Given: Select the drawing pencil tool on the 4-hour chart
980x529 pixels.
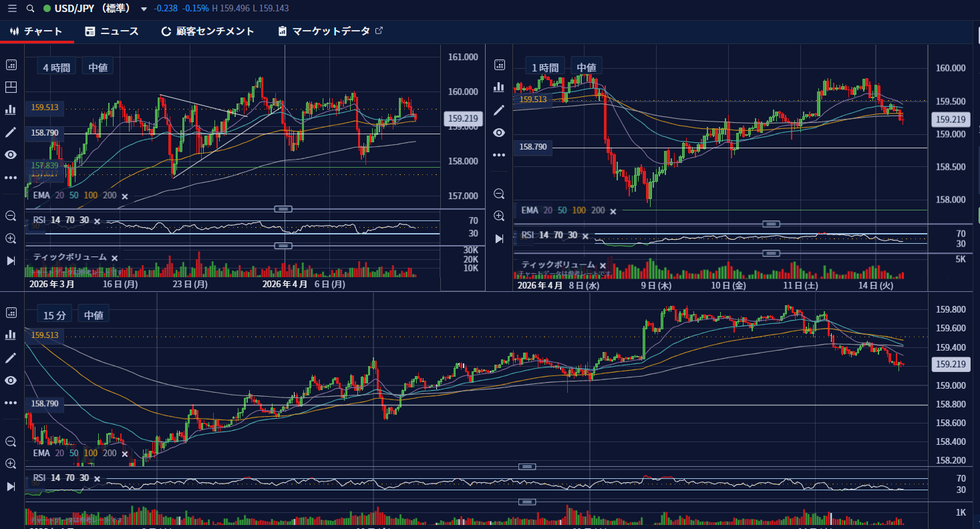Looking at the screenshot, I should point(10,132).
